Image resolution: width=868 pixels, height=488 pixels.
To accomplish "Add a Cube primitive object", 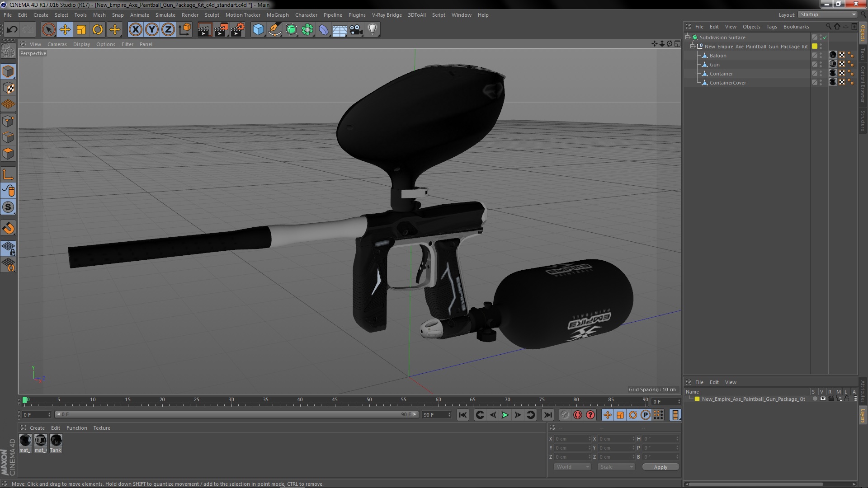I will point(258,30).
